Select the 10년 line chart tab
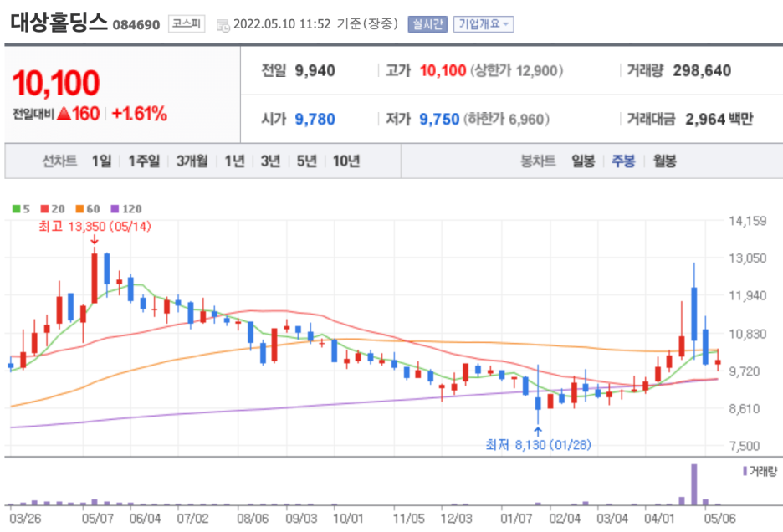The image size is (783, 532). click(346, 161)
